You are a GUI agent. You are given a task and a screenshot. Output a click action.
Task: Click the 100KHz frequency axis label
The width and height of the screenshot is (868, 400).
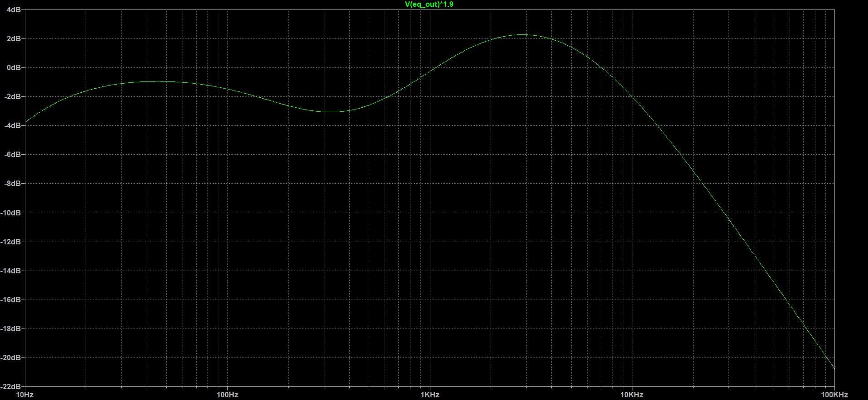834,395
